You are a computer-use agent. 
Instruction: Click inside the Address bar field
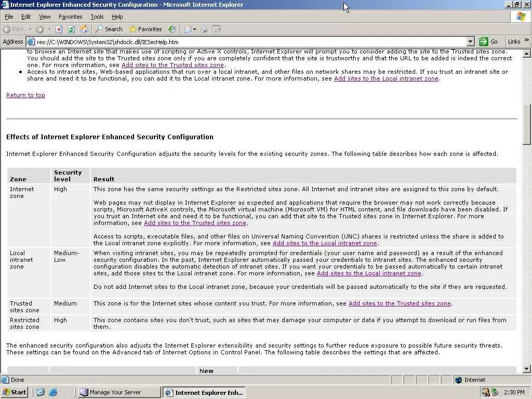tap(251, 42)
